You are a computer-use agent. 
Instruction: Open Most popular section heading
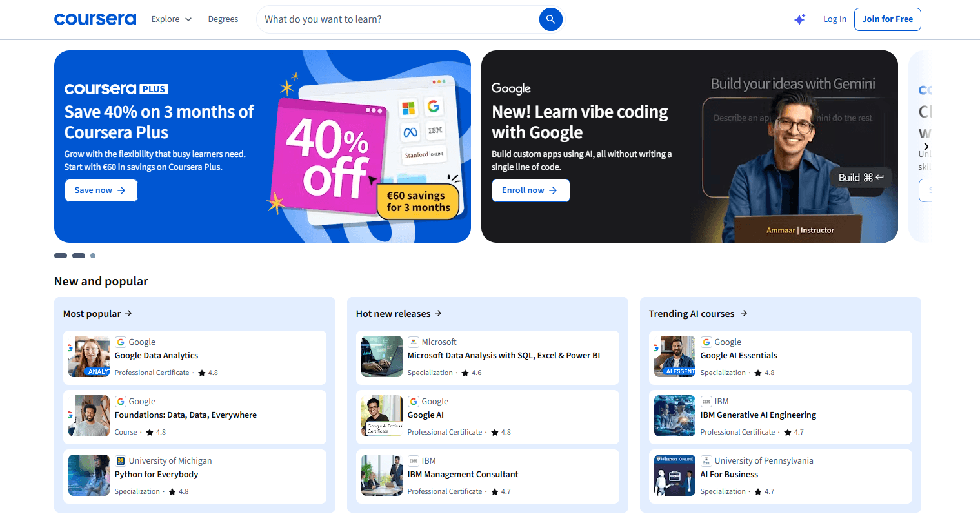(92, 314)
